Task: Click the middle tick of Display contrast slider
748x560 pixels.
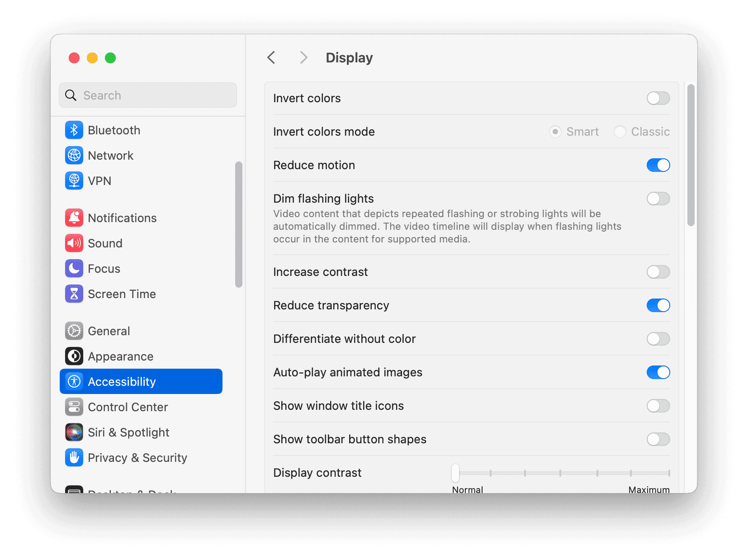Action: pos(560,473)
